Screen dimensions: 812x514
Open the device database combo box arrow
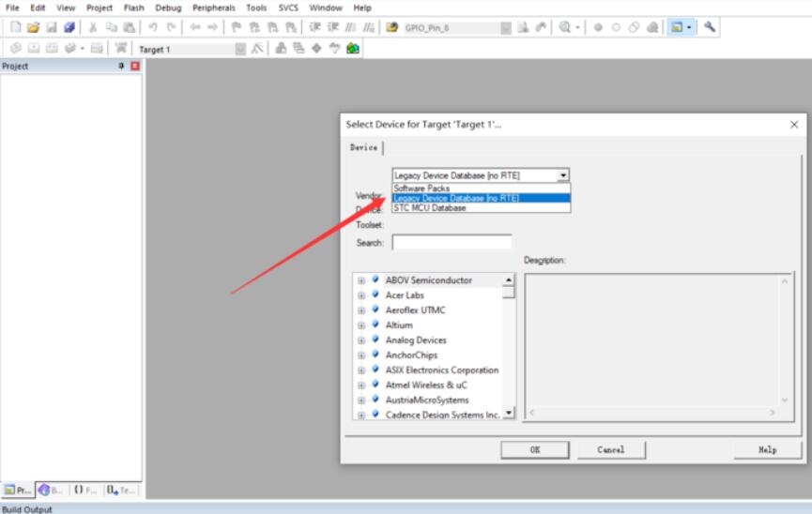[562, 175]
